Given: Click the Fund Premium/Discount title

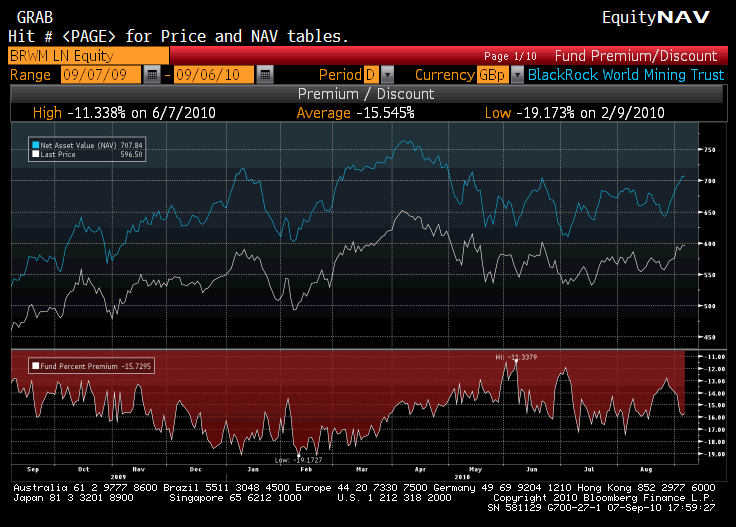Looking at the screenshot, I should (x=636, y=56).
